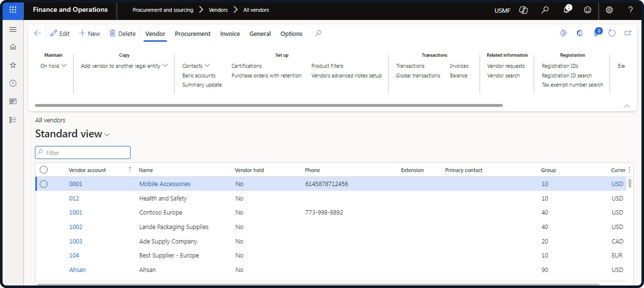Search actions in the action pane
644x288 pixels.
pyautogui.click(x=318, y=33)
